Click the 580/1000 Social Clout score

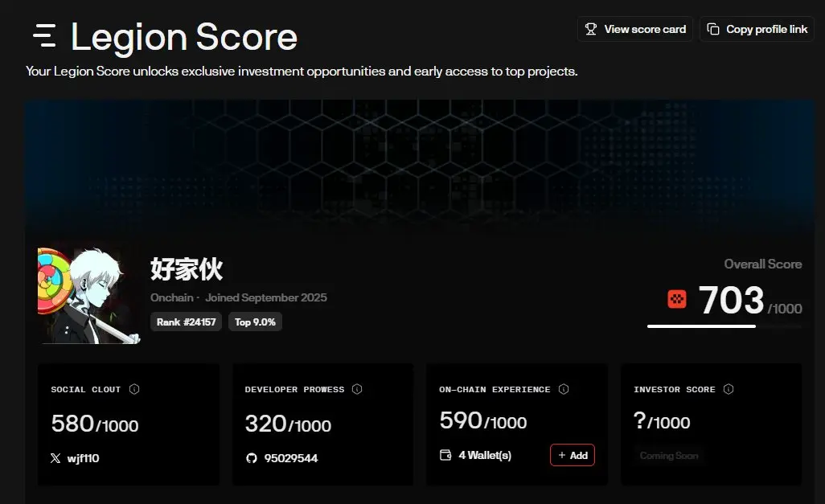point(95,424)
